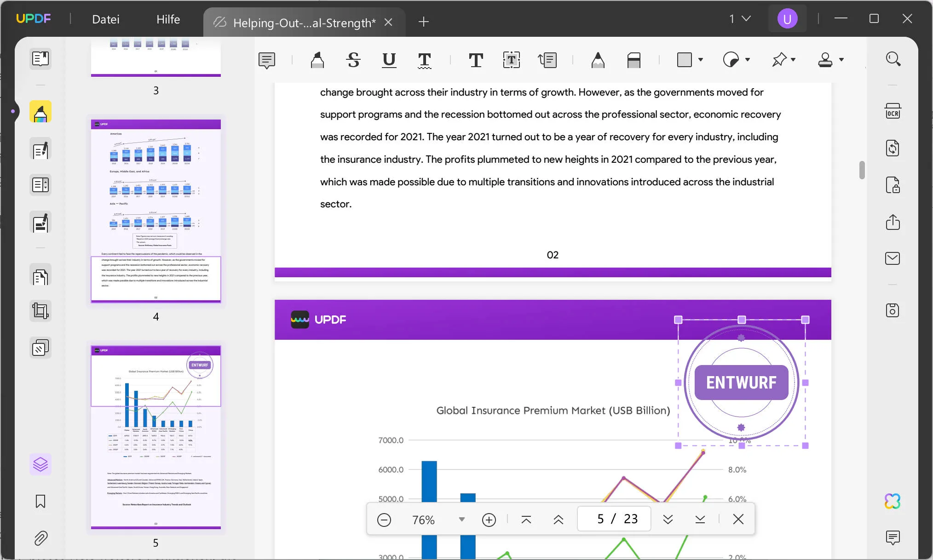This screenshot has height=560, width=933.
Task: Open the Fill and Sign tool in sidebar
Action: pos(40,223)
